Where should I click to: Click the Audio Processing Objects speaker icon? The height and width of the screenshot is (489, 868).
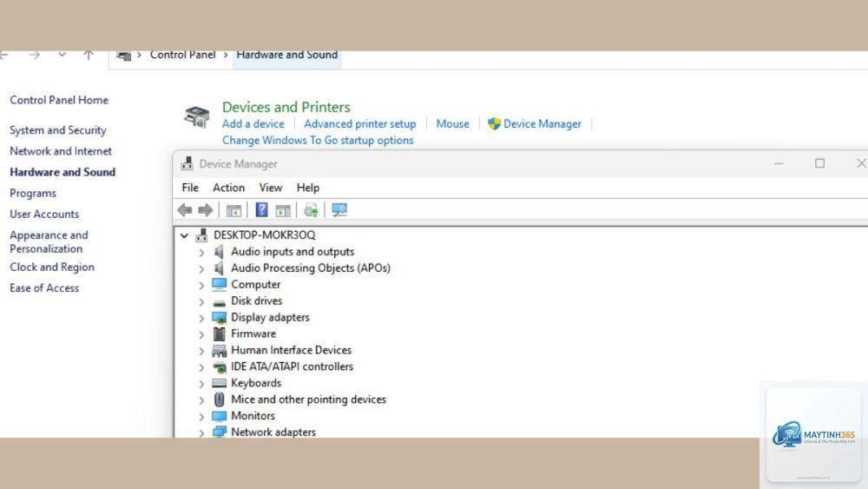click(220, 268)
